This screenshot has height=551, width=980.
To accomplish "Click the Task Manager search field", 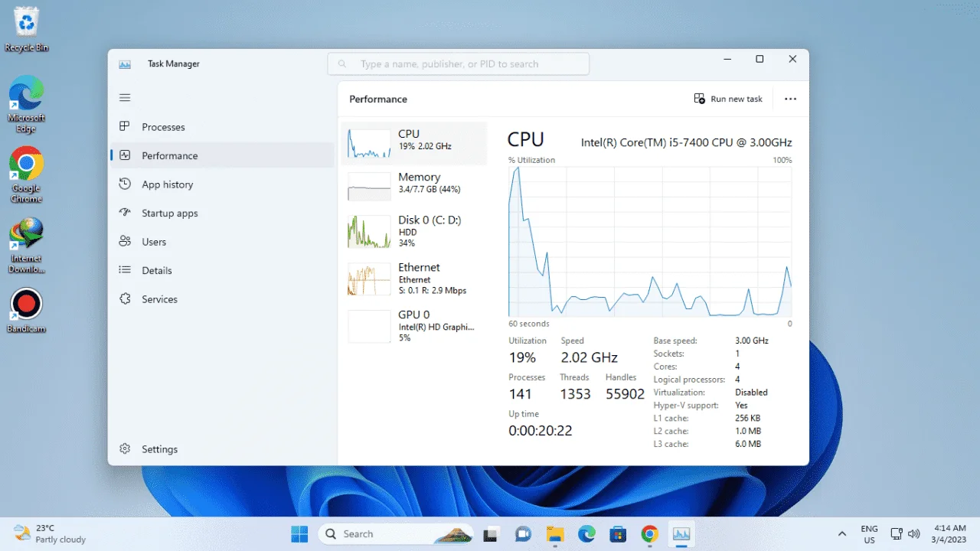I will (x=459, y=64).
